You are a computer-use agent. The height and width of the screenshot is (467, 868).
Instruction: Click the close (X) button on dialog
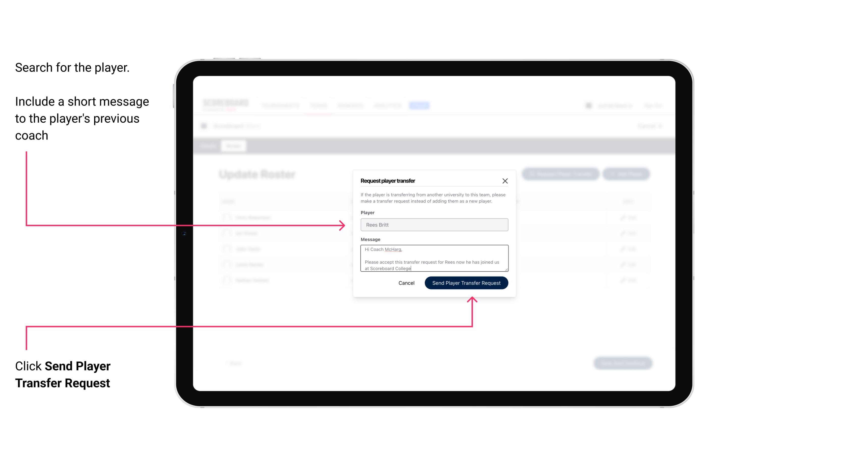tap(505, 181)
